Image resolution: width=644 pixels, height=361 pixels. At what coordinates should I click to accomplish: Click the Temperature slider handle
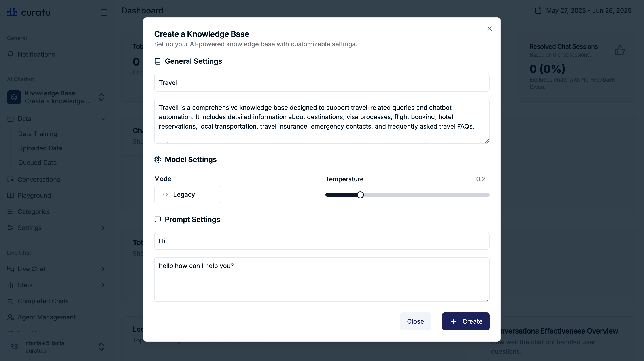pyautogui.click(x=360, y=195)
